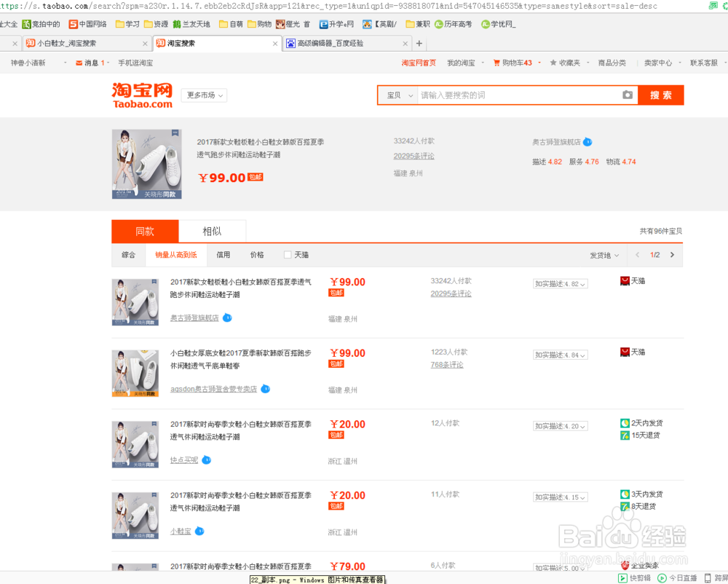The image size is (728, 584).
Task: Click the orange 搜索 button
Action: point(661,95)
